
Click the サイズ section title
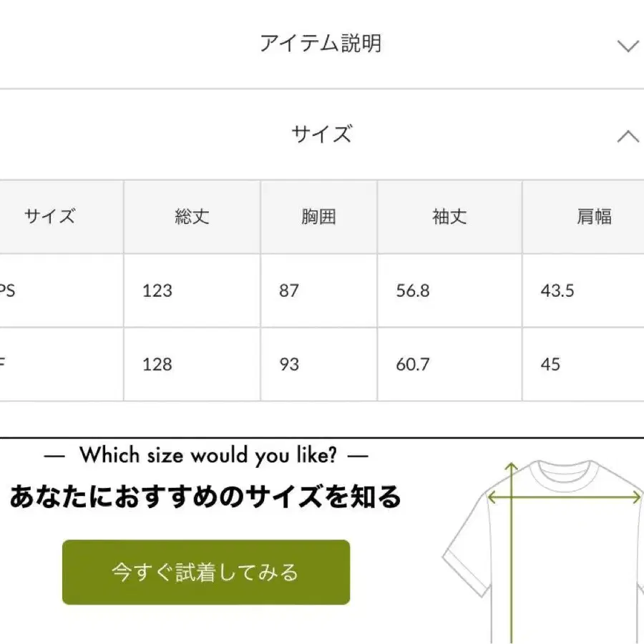[321, 135]
